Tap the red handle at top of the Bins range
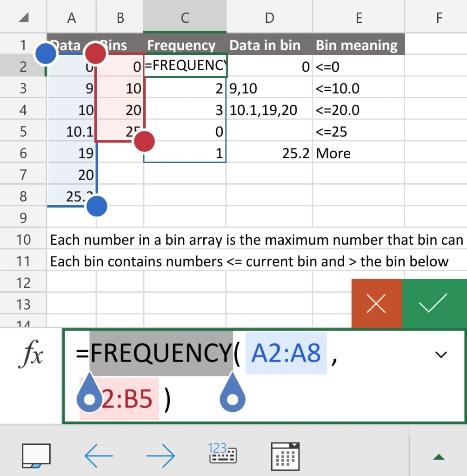 [x=95, y=54]
